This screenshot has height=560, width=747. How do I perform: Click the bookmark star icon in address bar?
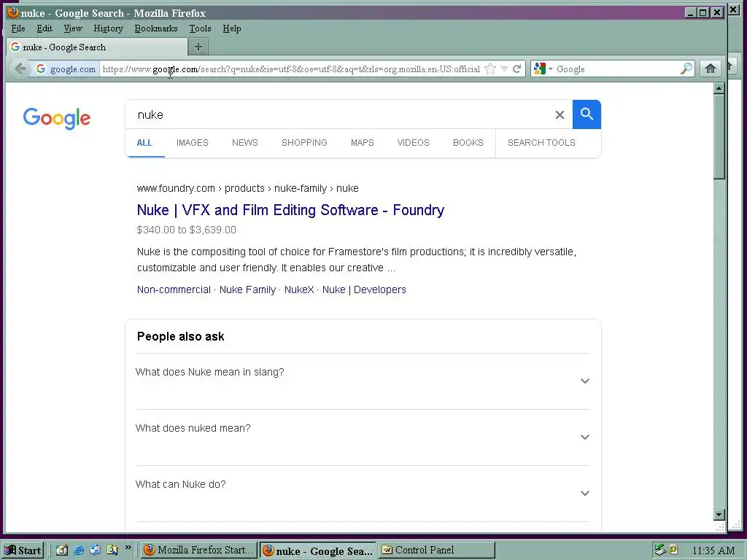(490, 69)
